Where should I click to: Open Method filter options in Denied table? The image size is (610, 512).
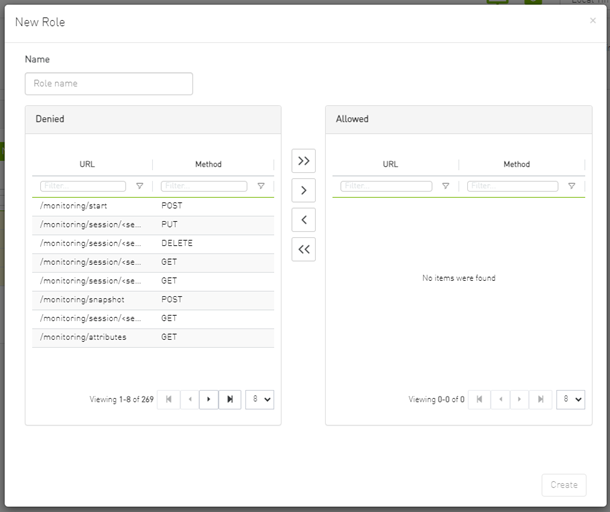tap(260, 186)
